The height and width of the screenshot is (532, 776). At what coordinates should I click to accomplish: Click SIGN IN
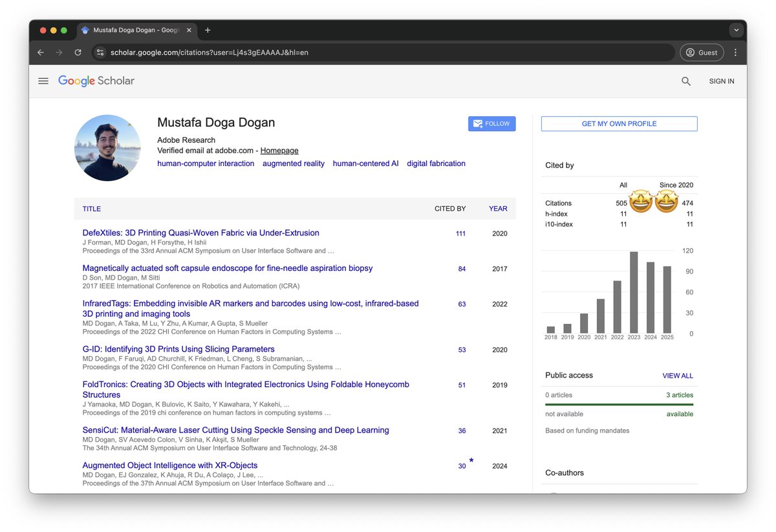(722, 81)
